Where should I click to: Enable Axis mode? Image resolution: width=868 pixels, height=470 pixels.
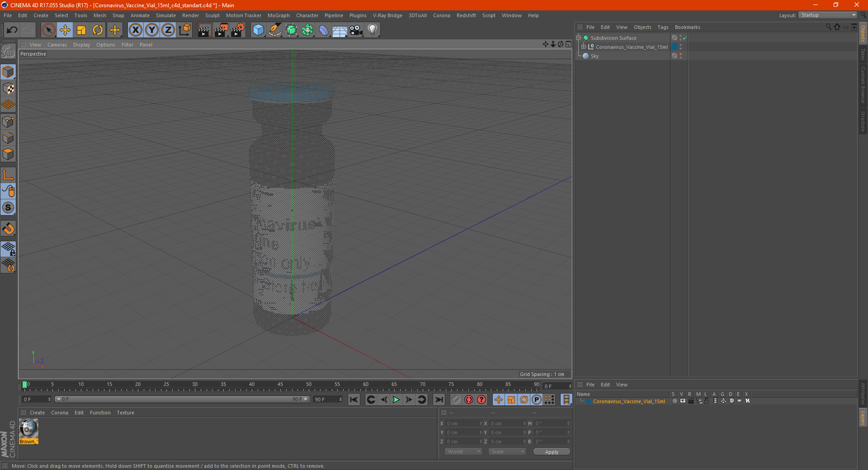point(8,175)
